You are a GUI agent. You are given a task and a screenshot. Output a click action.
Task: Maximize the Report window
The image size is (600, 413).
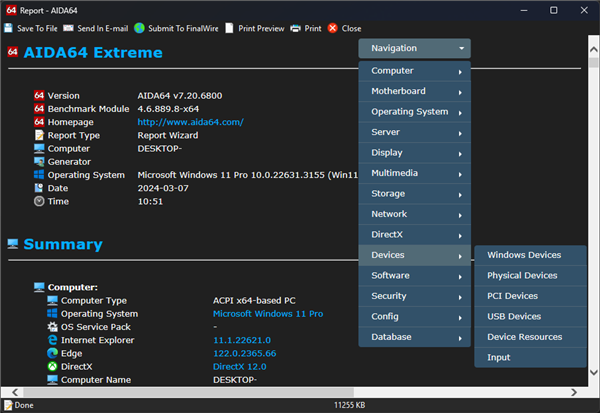click(555, 9)
